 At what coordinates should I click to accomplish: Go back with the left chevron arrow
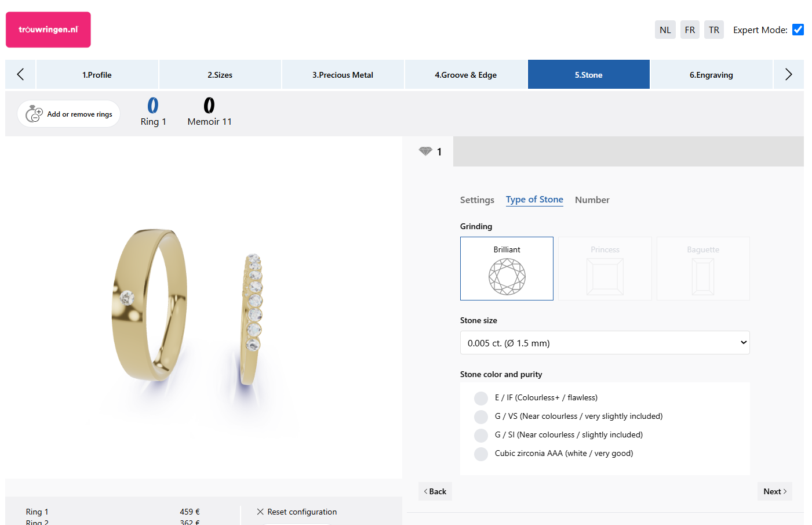20,74
